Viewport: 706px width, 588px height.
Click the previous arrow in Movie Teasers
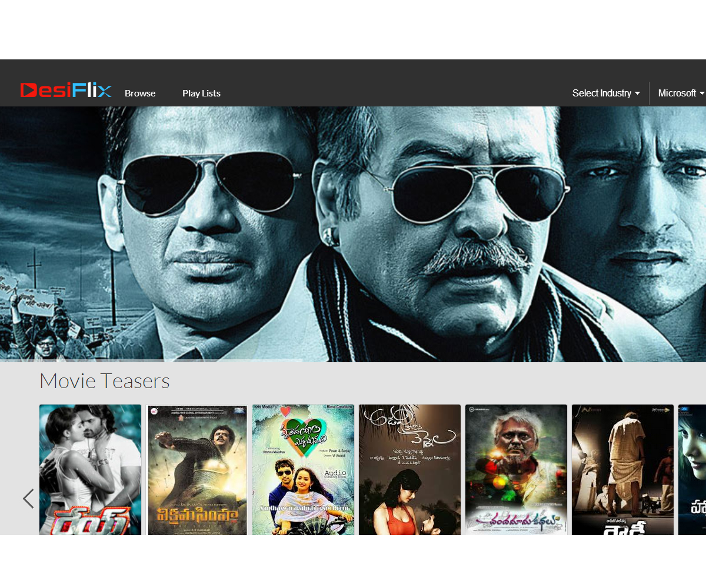coord(28,499)
